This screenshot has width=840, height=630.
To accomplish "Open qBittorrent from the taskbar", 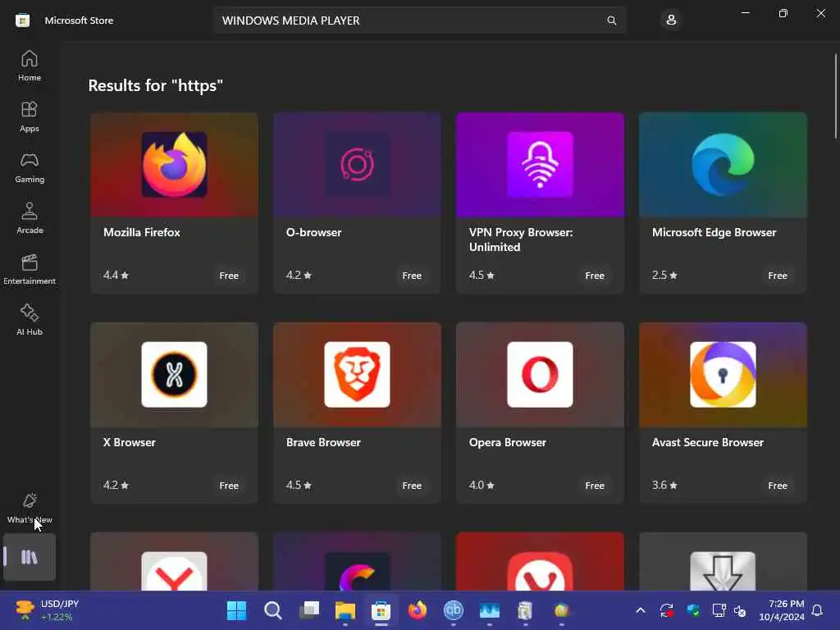I will [x=453, y=610].
